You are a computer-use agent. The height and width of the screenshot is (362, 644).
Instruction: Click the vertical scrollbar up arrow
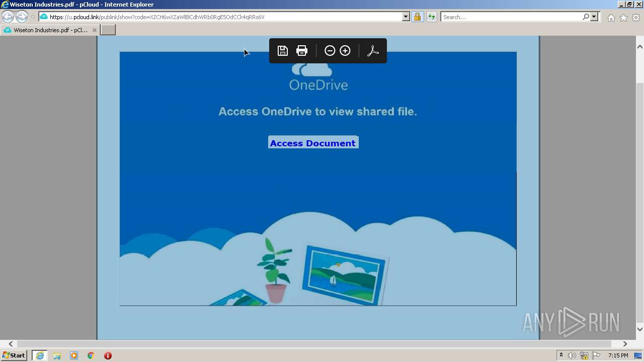(x=640, y=47)
